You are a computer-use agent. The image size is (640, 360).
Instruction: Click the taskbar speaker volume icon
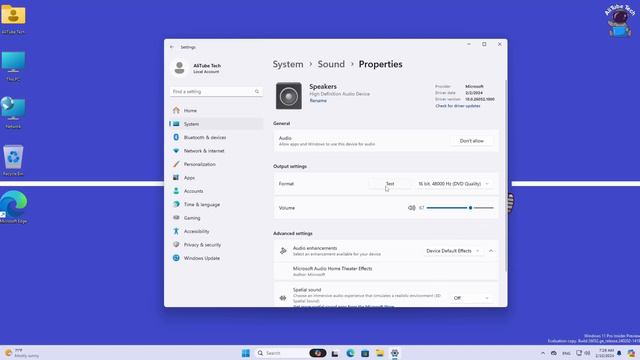[587, 353]
